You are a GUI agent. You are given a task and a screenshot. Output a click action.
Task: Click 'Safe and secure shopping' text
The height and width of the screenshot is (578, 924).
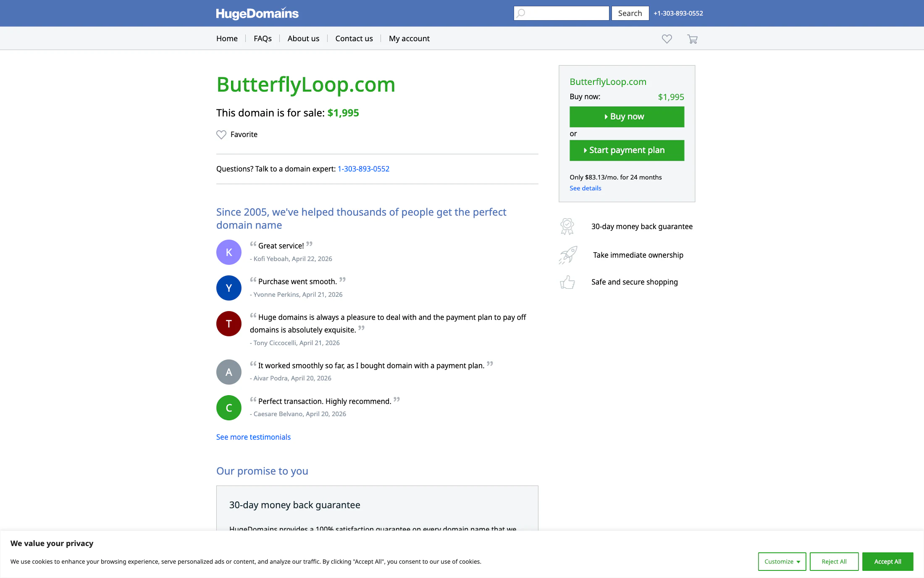point(634,282)
